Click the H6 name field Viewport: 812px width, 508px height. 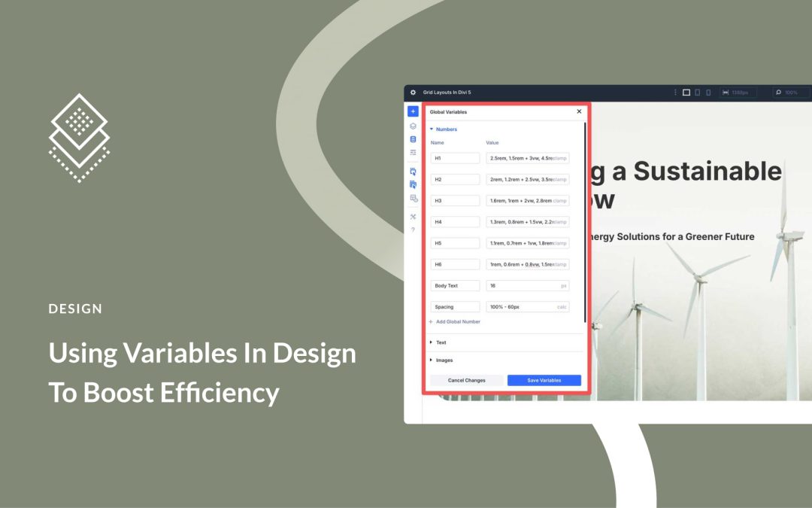455,264
